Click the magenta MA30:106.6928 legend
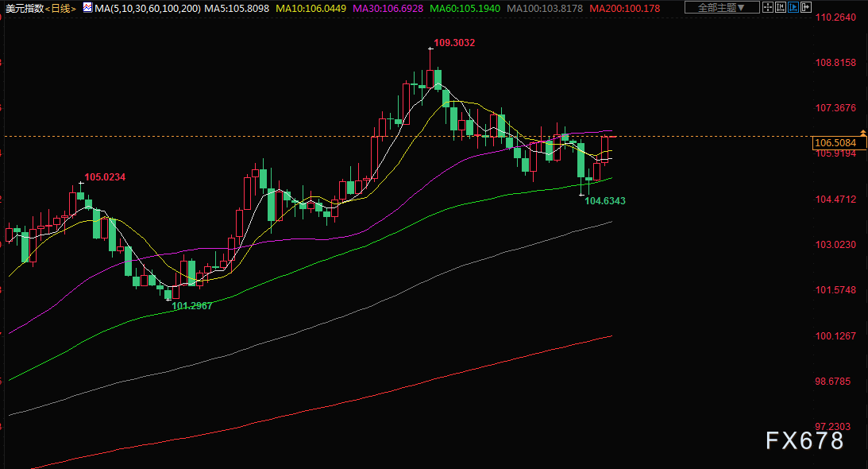 click(x=387, y=8)
